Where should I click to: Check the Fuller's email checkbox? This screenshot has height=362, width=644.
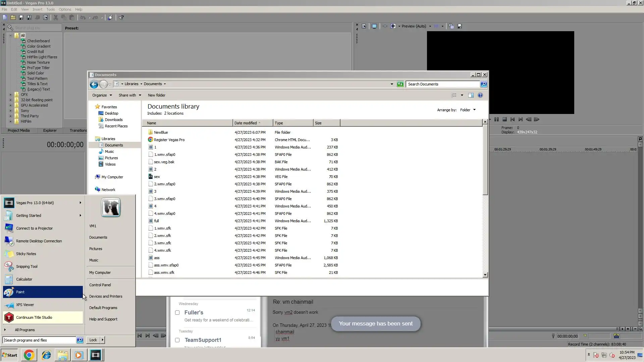[177, 312]
